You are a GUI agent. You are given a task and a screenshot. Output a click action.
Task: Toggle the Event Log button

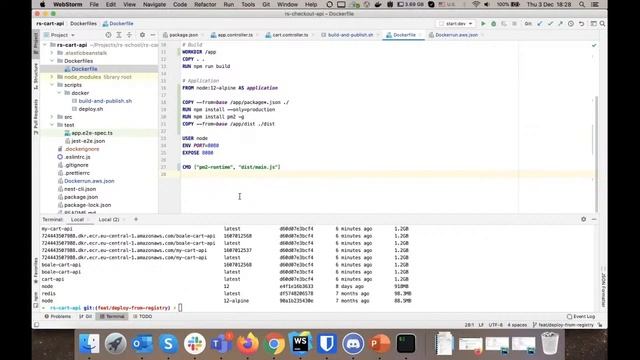click(581, 316)
